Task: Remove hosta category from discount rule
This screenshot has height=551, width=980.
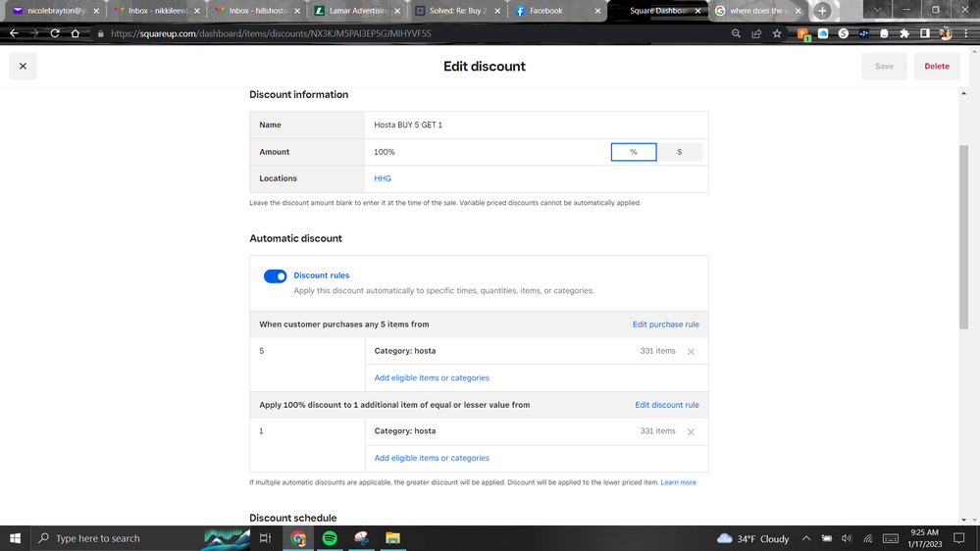Action: (x=691, y=432)
